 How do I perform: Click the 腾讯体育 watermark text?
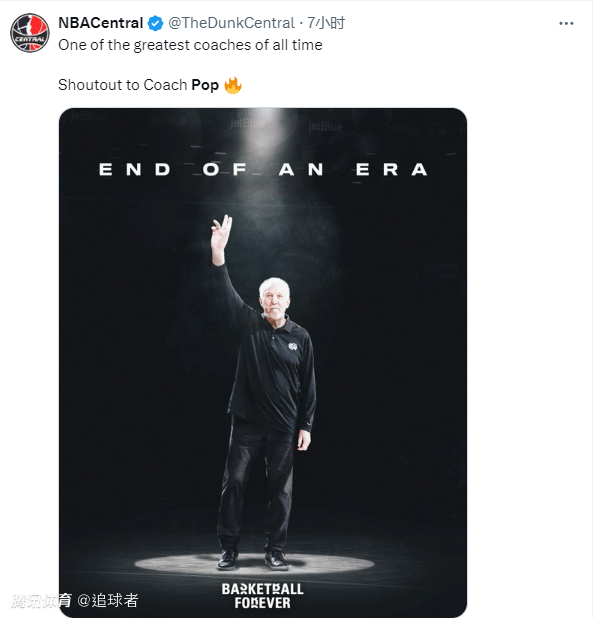pyautogui.click(x=41, y=600)
